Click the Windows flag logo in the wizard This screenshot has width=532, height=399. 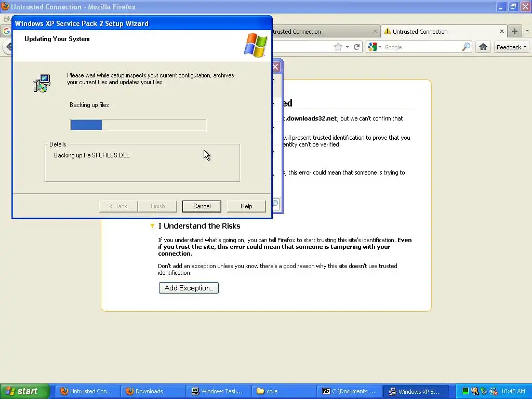point(256,45)
